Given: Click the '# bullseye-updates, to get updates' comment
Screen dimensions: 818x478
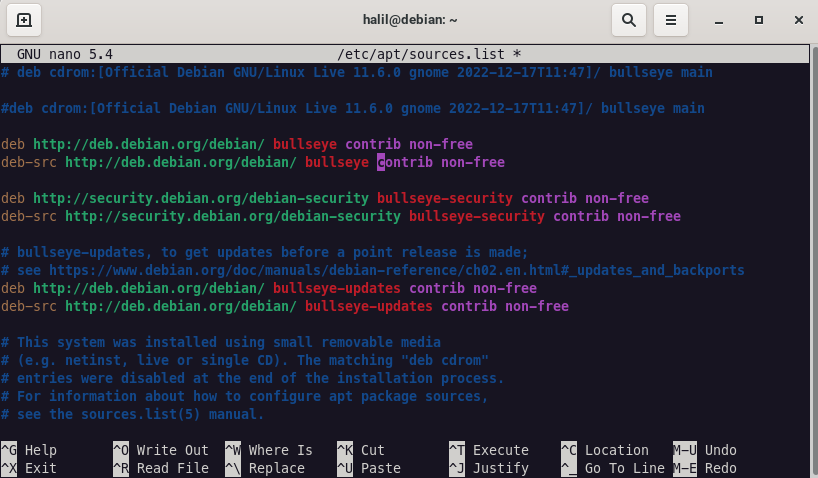Looking at the screenshot, I should pyautogui.click(x=264, y=252).
